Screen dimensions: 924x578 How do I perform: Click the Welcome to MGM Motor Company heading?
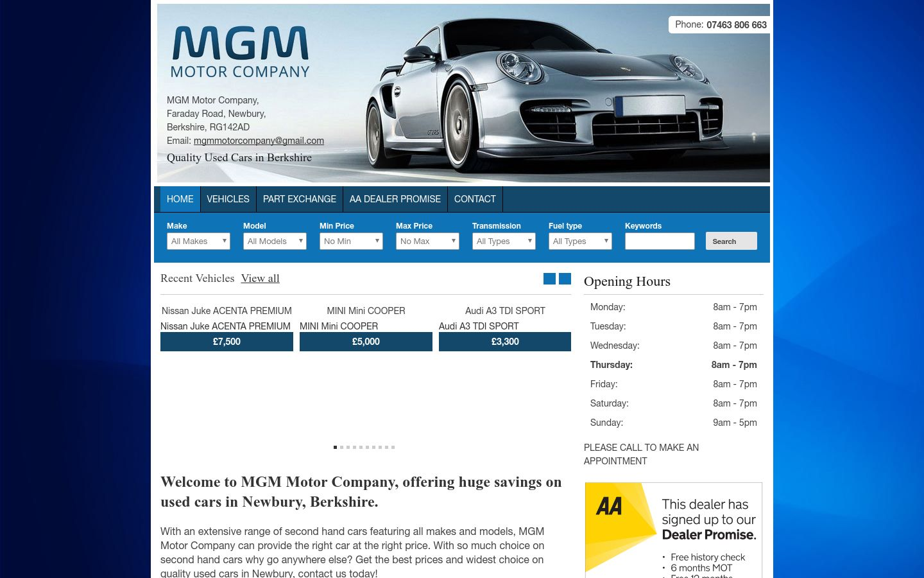click(361, 492)
